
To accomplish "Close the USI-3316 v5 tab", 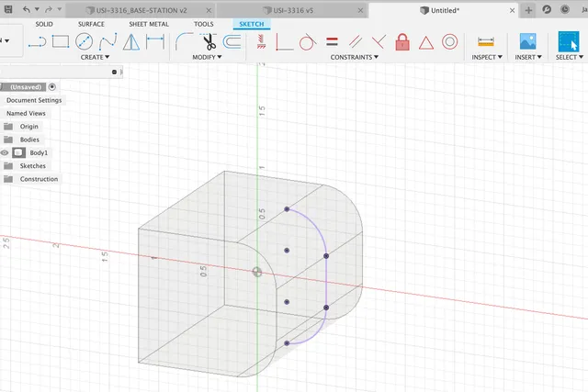I will pyautogui.click(x=360, y=10).
